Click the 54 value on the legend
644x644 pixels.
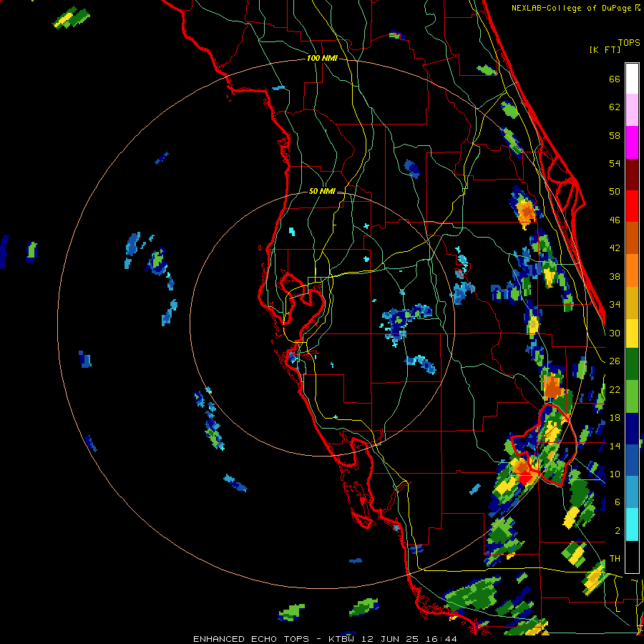[615, 163]
